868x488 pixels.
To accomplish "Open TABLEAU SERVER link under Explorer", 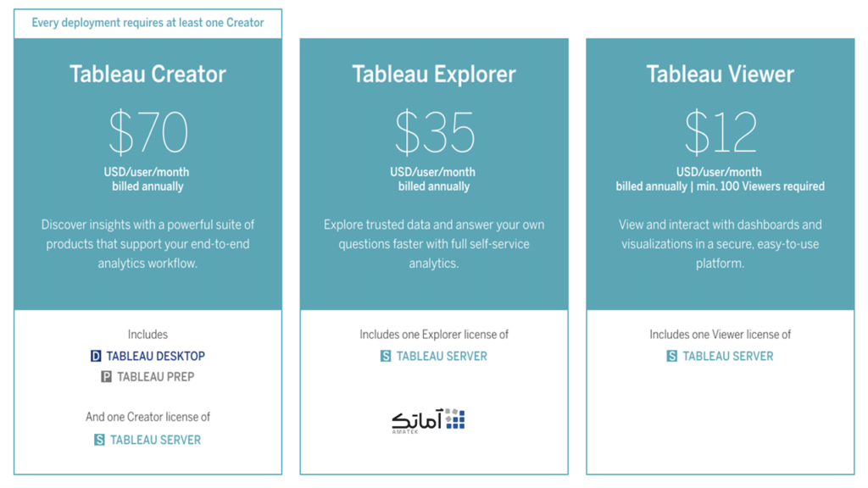I will pos(442,357).
